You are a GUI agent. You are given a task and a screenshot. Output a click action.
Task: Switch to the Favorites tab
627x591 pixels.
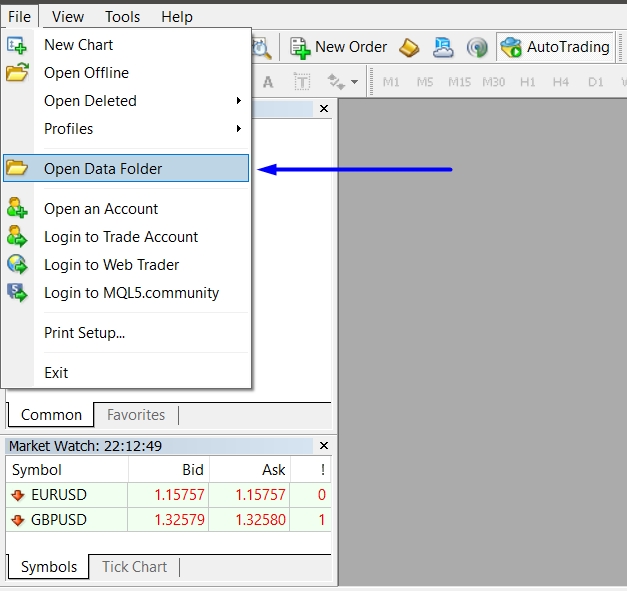136,415
